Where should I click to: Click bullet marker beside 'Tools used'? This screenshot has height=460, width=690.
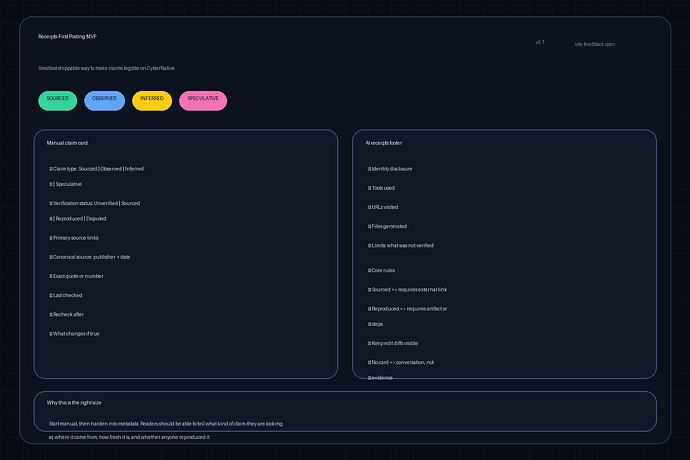(370, 188)
